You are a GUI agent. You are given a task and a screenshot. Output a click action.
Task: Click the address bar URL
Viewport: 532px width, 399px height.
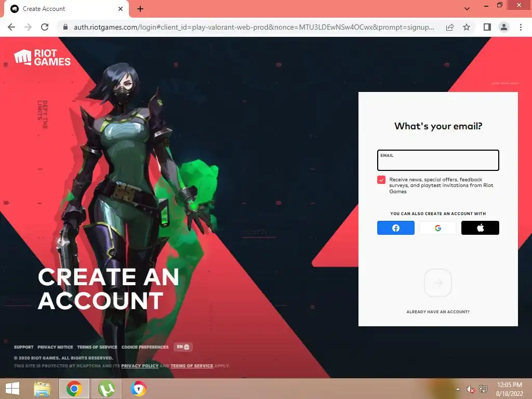(x=254, y=27)
